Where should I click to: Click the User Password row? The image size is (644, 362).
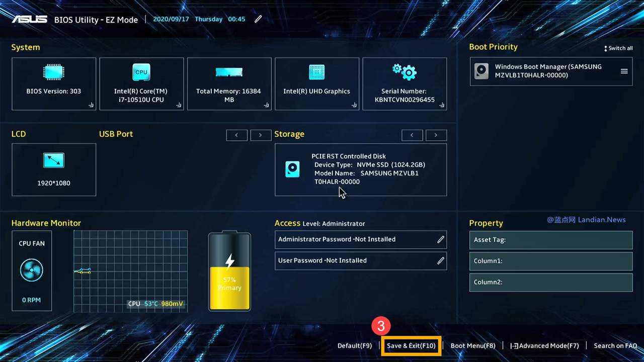tap(361, 260)
